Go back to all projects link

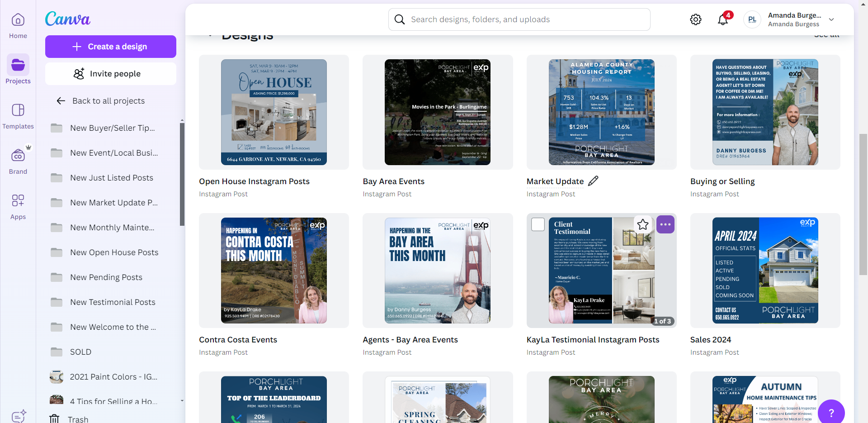click(108, 101)
